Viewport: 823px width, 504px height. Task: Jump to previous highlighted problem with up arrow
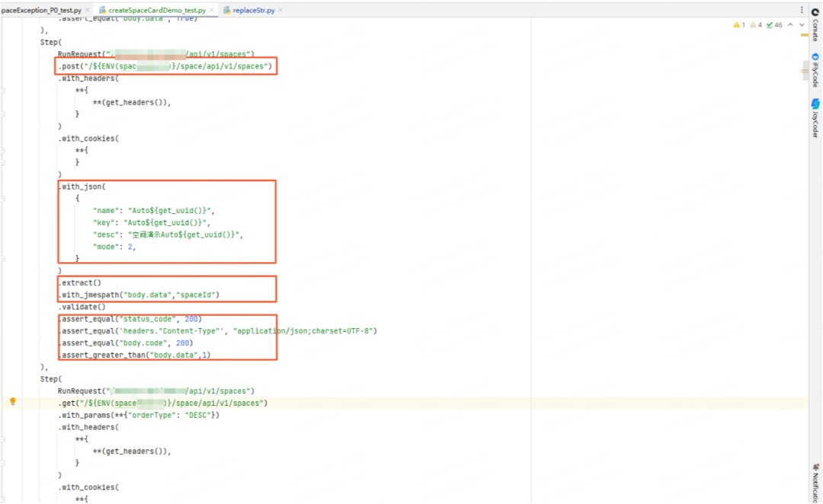click(790, 24)
